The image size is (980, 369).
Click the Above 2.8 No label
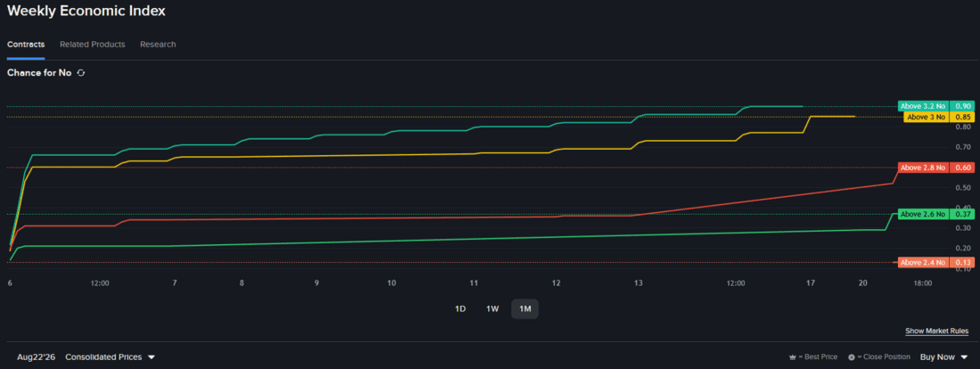(x=923, y=168)
